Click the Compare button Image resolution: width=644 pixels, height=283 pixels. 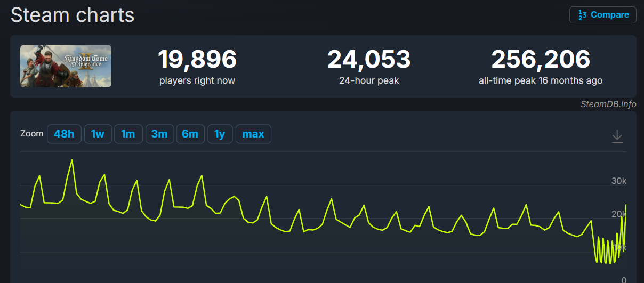[x=603, y=15]
